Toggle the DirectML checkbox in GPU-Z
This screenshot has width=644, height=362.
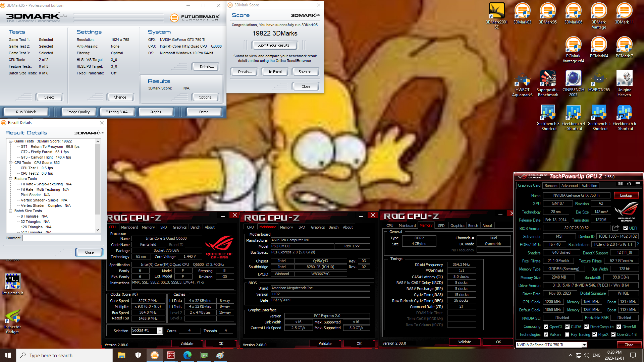pos(619,327)
